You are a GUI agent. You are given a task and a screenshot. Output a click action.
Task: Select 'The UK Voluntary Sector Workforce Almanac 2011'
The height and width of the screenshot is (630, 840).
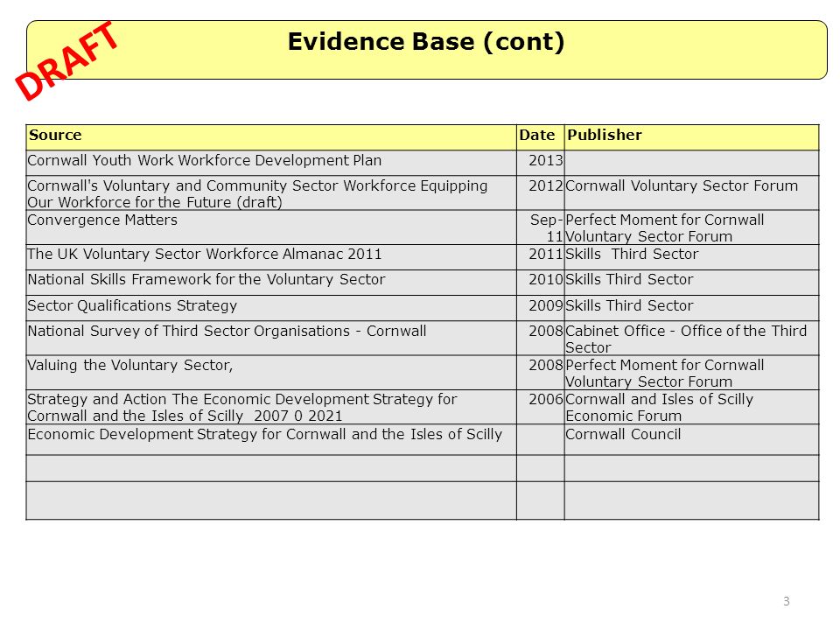(271, 257)
